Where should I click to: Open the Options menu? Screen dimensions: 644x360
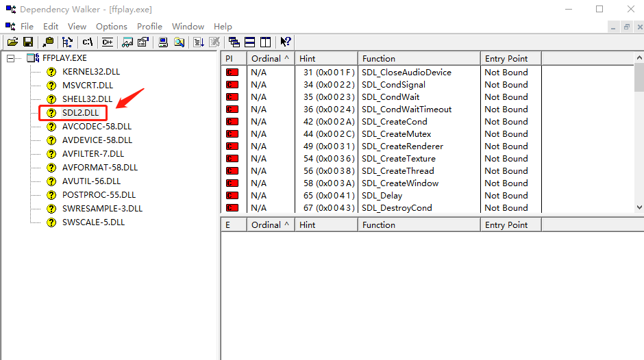pyautogui.click(x=111, y=26)
